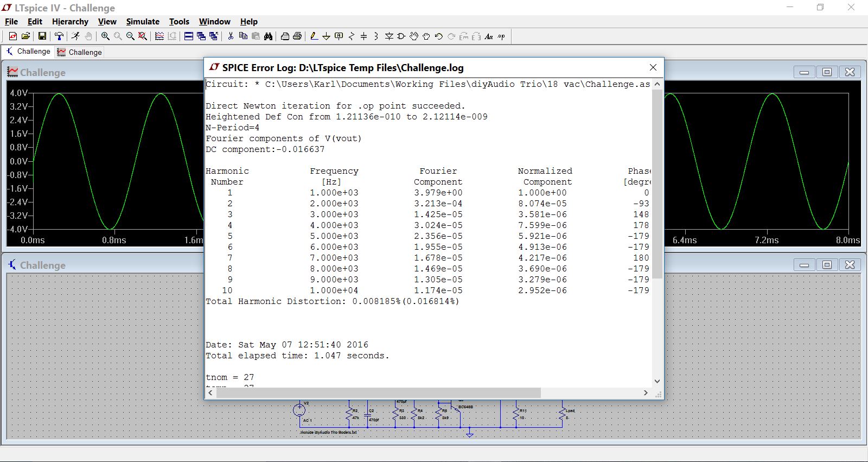Viewport: 868px width, 462px height.
Task: Click the Total Harmonic Distortion line
Action: tap(332, 301)
